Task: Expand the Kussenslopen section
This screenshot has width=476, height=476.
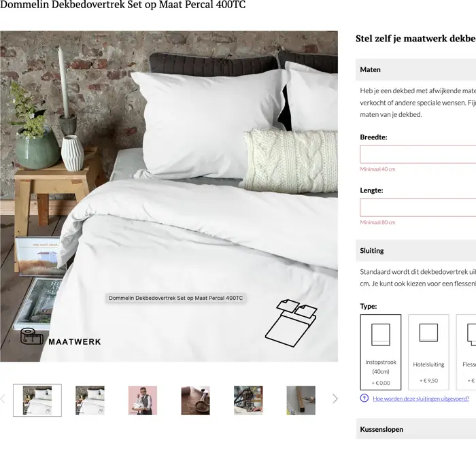Action: [416, 429]
